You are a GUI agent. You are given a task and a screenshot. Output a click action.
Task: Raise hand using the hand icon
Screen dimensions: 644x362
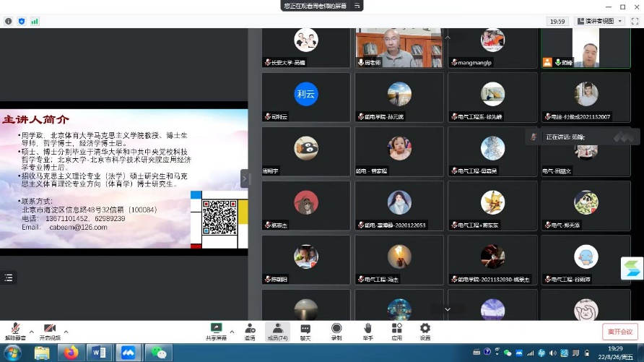click(367, 330)
